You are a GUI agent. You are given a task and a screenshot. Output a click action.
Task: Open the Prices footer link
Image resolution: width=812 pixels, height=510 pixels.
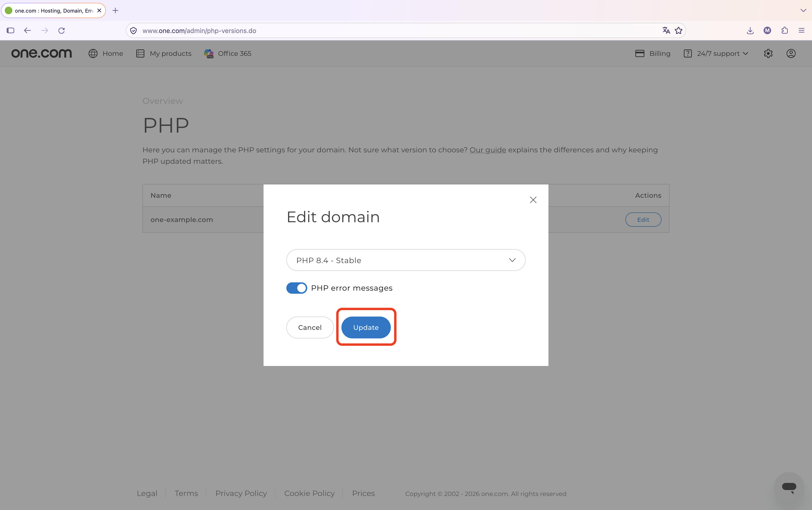click(363, 493)
